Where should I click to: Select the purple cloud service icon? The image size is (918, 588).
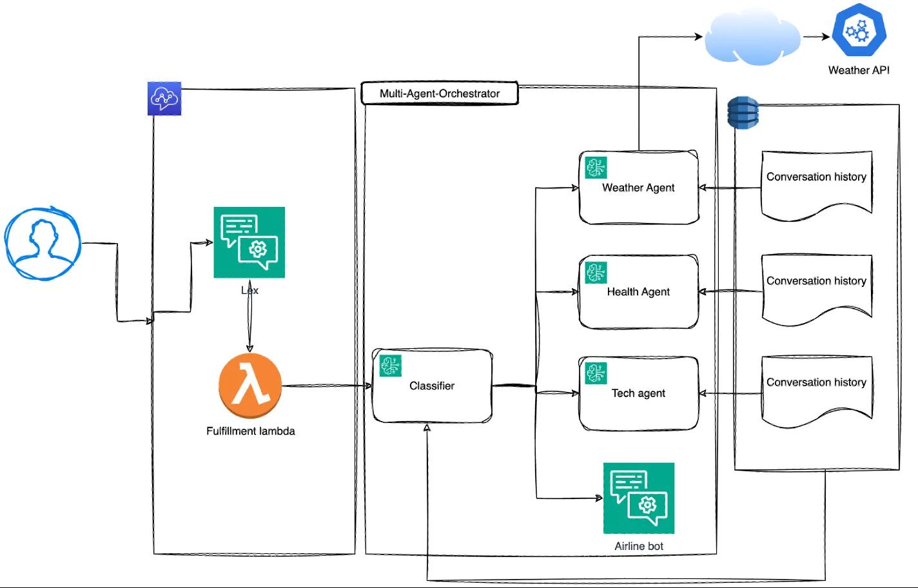[164, 99]
